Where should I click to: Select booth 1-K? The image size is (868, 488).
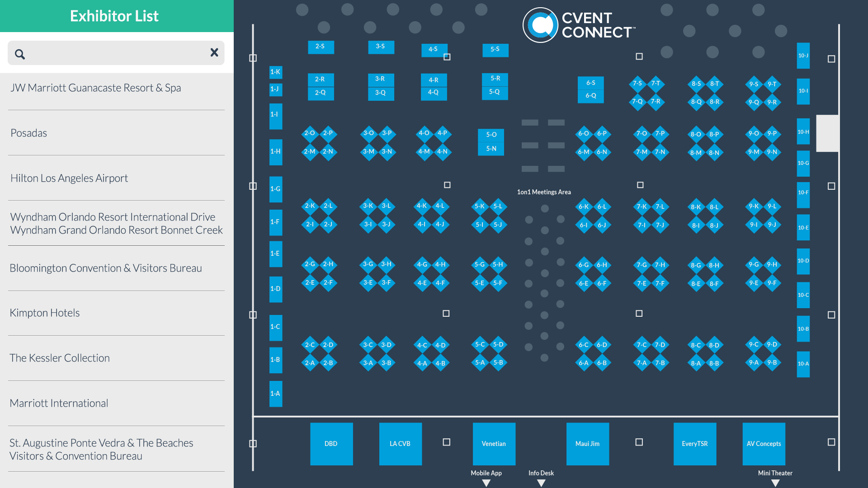(x=276, y=72)
